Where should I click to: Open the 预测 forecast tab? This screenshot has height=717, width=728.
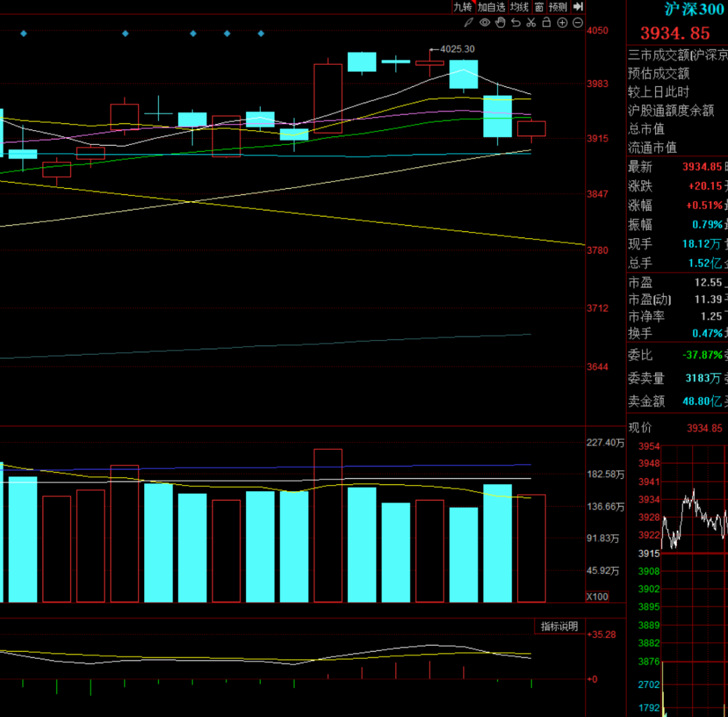click(x=558, y=7)
